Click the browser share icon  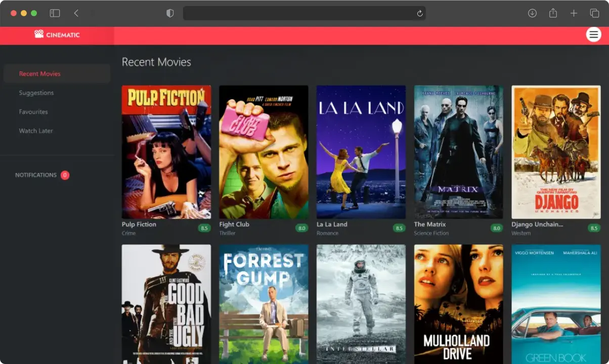[553, 13]
